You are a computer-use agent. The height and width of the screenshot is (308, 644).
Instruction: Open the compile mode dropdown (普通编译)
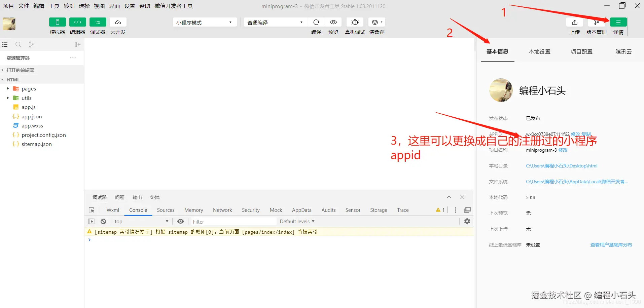point(275,23)
